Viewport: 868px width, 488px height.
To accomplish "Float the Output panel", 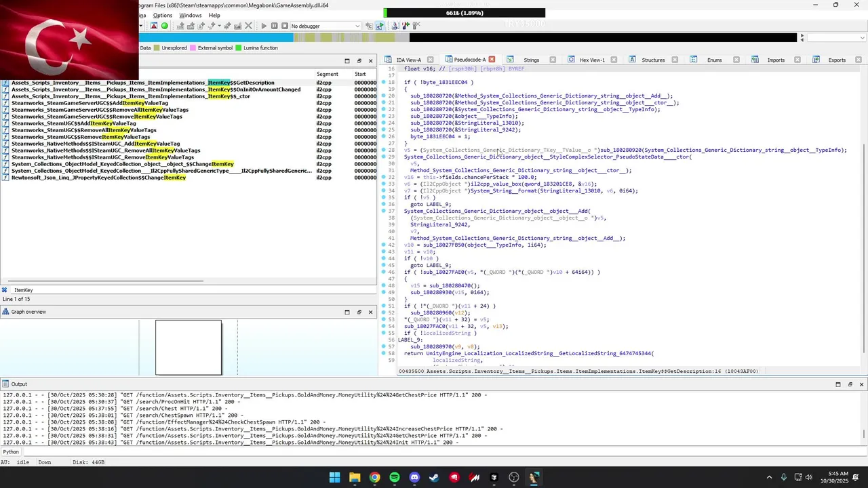I will 850,384.
